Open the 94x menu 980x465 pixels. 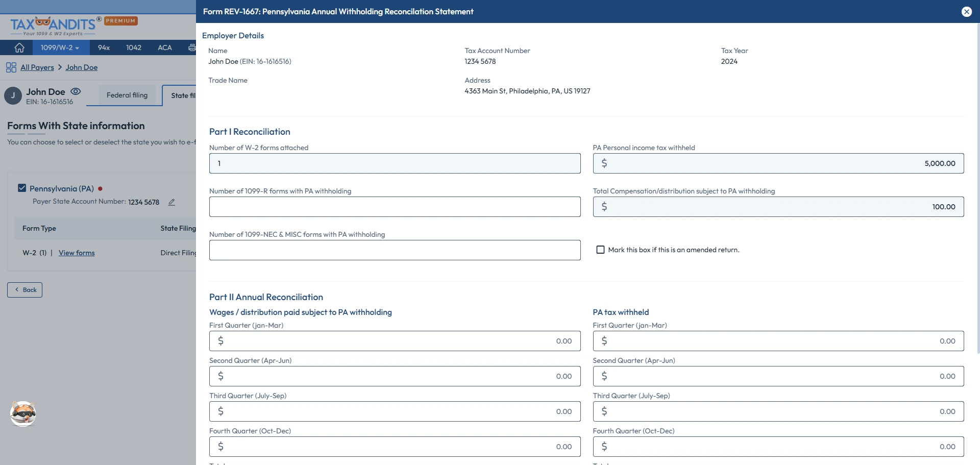104,47
